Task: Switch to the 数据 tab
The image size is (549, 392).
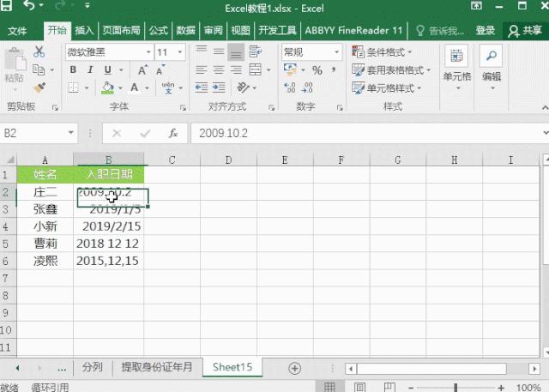Action: (x=185, y=30)
